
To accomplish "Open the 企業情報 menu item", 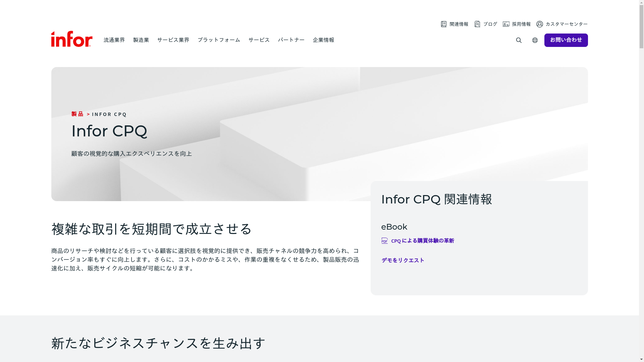I will click(323, 40).
